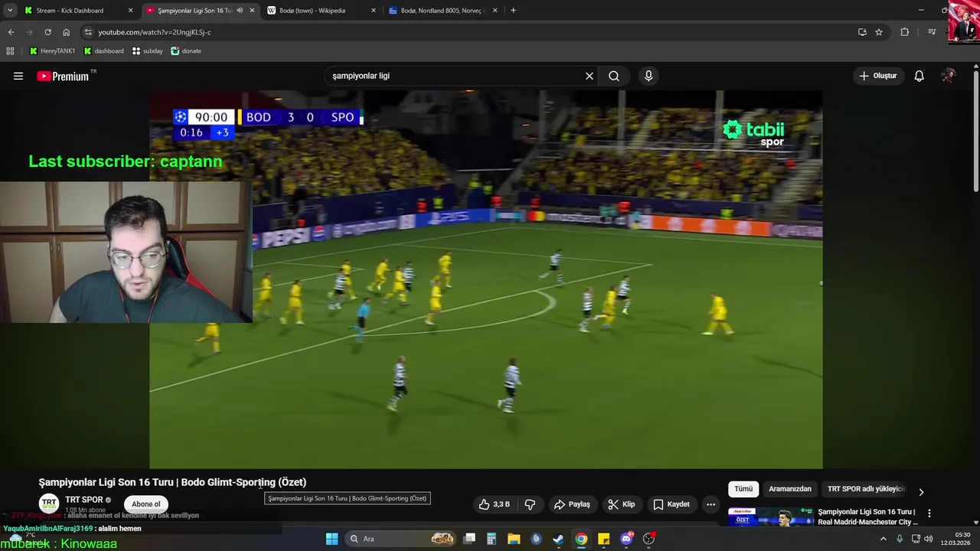Like the video with thumbs up
Viewport: 980px width, 551px height.
494,504
